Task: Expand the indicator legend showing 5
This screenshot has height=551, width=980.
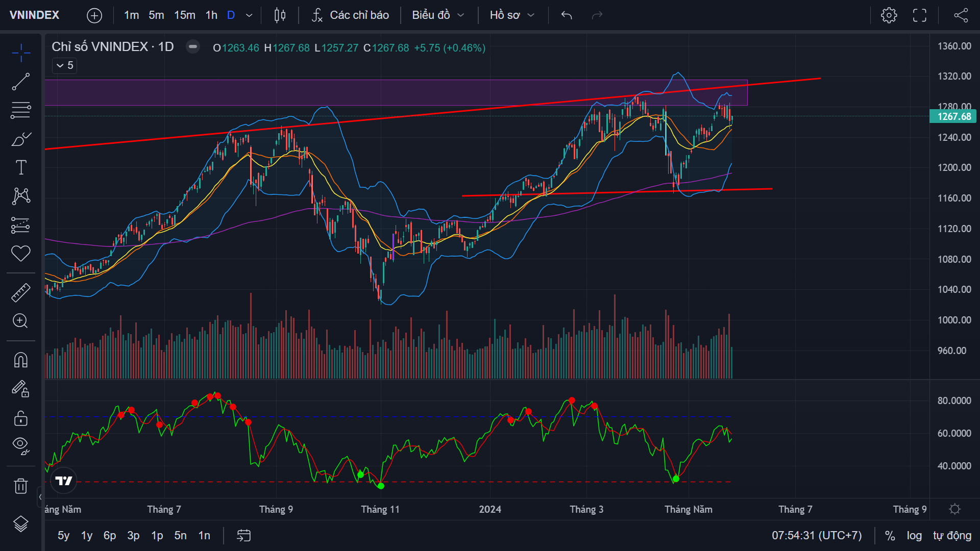Action: click(x=64, y=65)
